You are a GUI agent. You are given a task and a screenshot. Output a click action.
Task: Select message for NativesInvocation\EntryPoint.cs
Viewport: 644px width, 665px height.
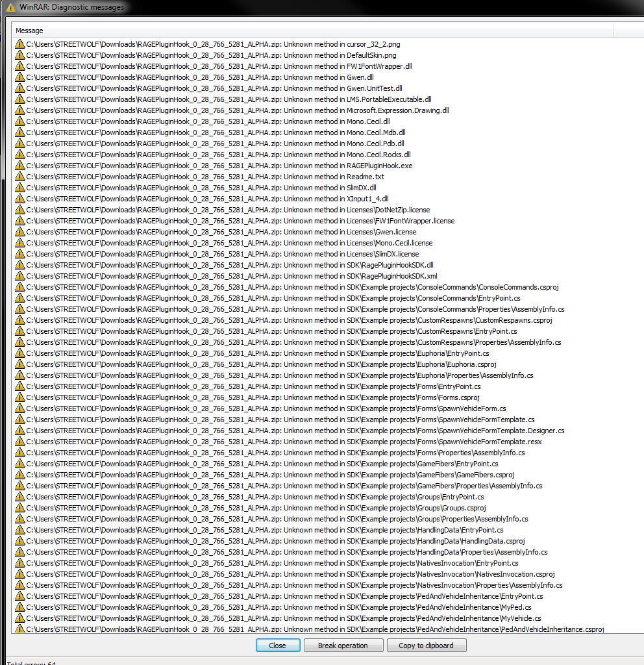click(272, 563)
